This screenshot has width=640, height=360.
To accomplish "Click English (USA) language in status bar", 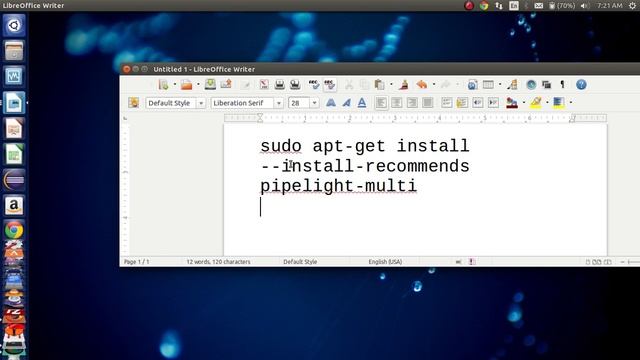I will (x=385, y=262).
